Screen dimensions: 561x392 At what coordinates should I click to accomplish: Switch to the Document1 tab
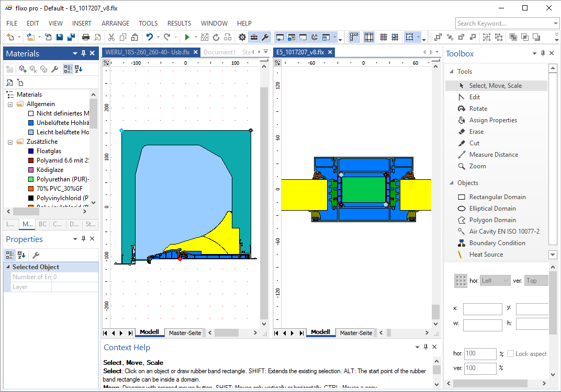(219, 52)
